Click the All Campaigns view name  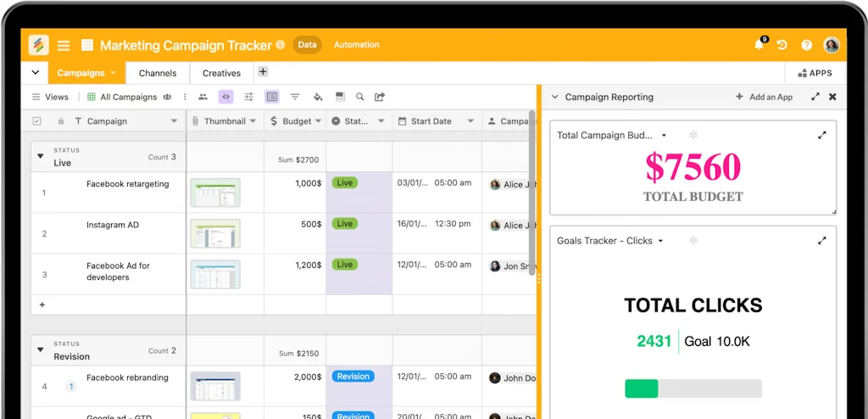coord(129,97)
